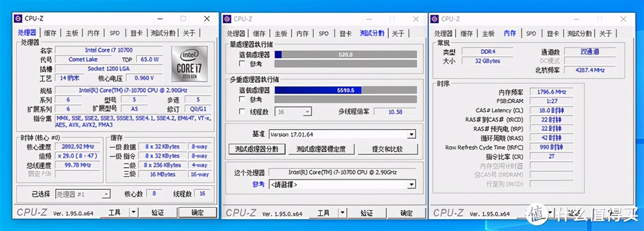The image size is (644, 231).
Task: Click 确定 button in benchmark window
Action: tap(406, 213)
